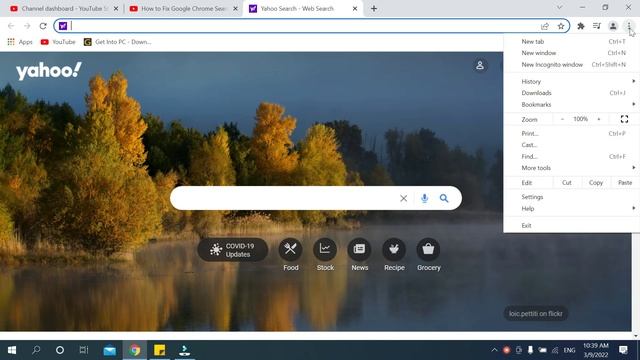Image resolution: width=640 pixels, height=360 pixels.
Task: Increase zoom with plus button
Action: tap(599, 119)
